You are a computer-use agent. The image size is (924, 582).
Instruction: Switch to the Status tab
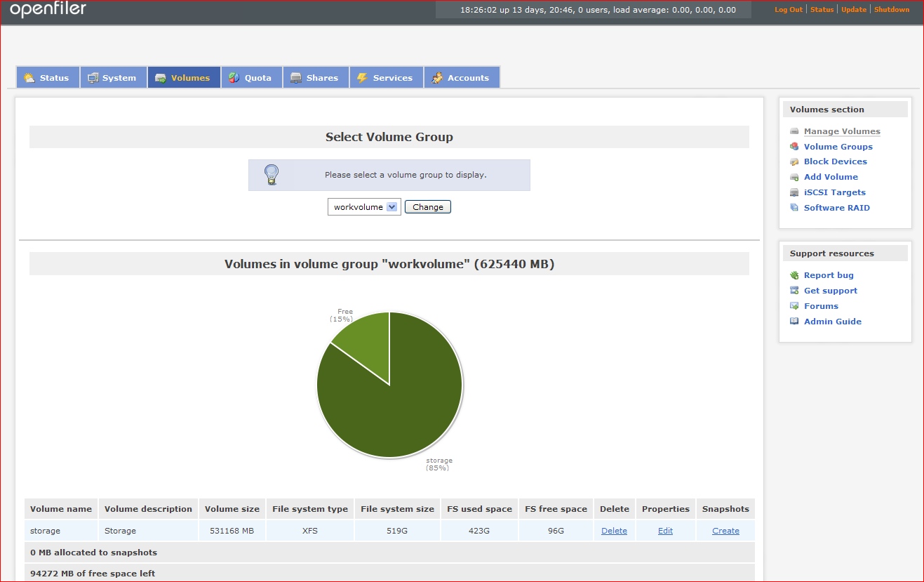(48, 78)
